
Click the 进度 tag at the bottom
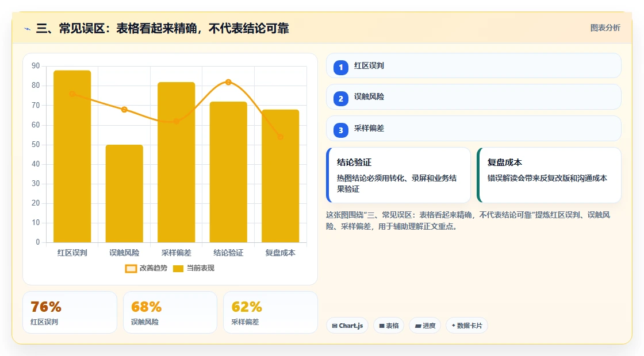point(425,326)
